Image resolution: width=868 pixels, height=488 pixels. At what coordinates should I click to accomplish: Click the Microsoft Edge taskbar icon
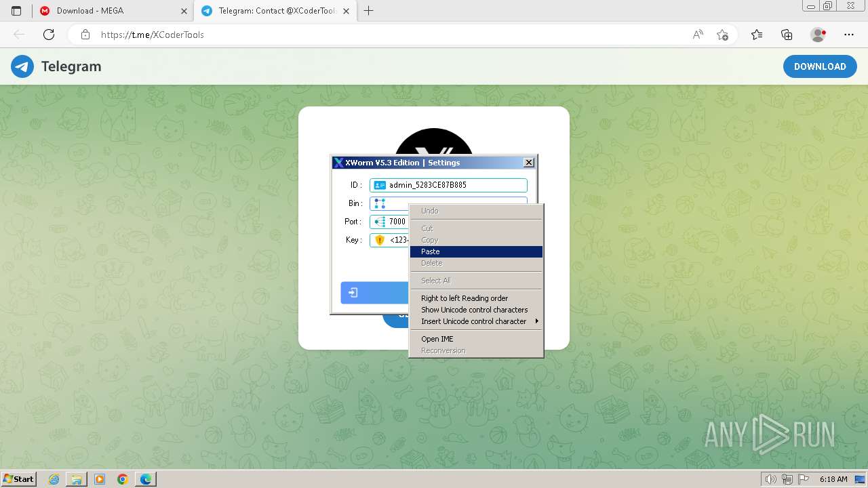[x=146, y=479]
